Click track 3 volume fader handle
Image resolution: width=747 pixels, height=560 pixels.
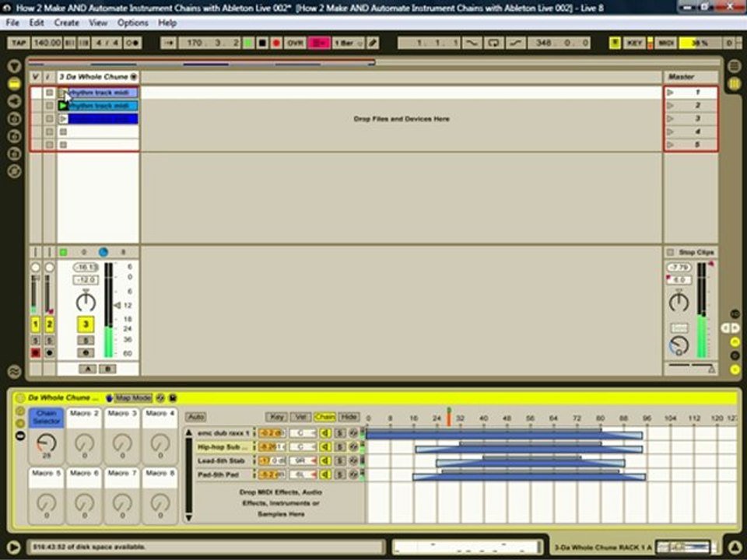(x=117, y=305)
